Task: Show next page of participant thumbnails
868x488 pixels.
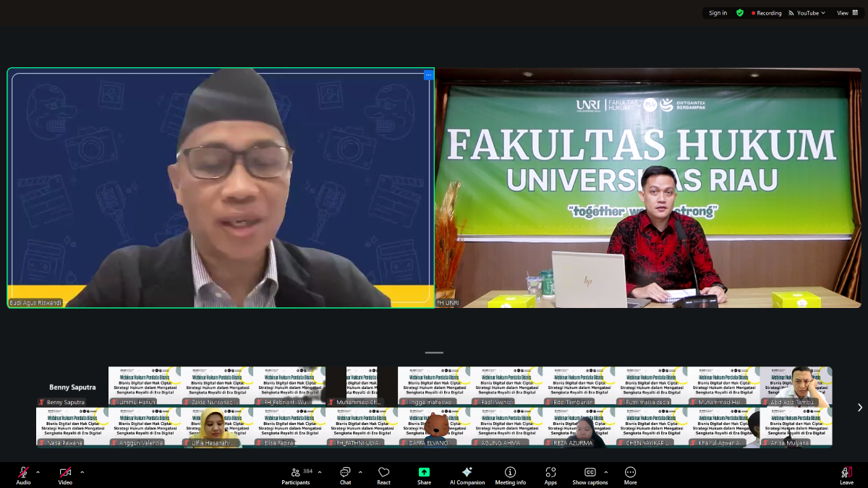Action: click(x=859, y=408)
